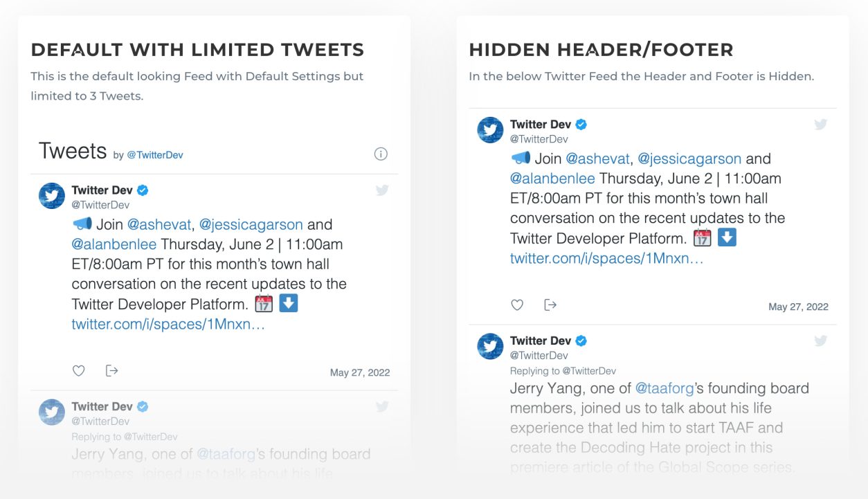The width and height of the screenshot is (868, 499).
Task: Click Twitter Dev's profile avatar in the left feed
Action: [x=51, y=196]
